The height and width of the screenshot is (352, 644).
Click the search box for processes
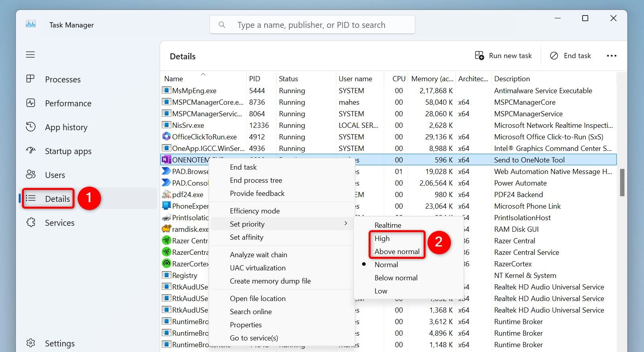(x=312, y=25)
